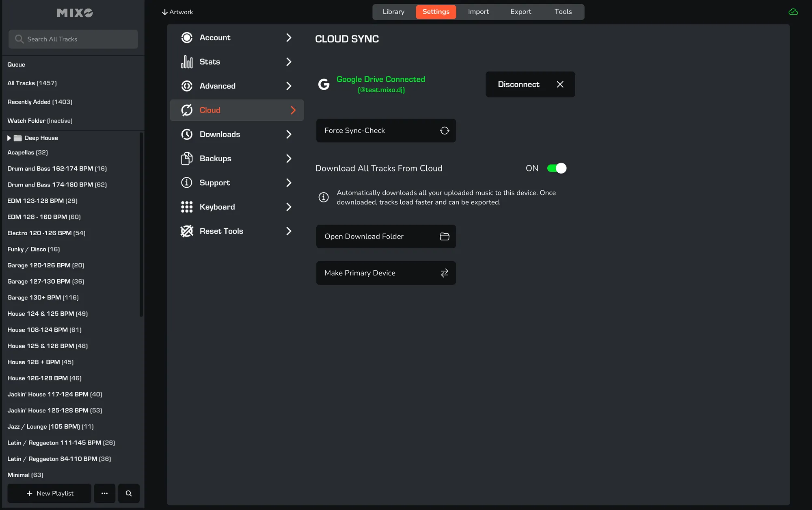Click the playlist search magnifier icon
The width and height of the screenshot is (812, 510).
tap(129, 493)
